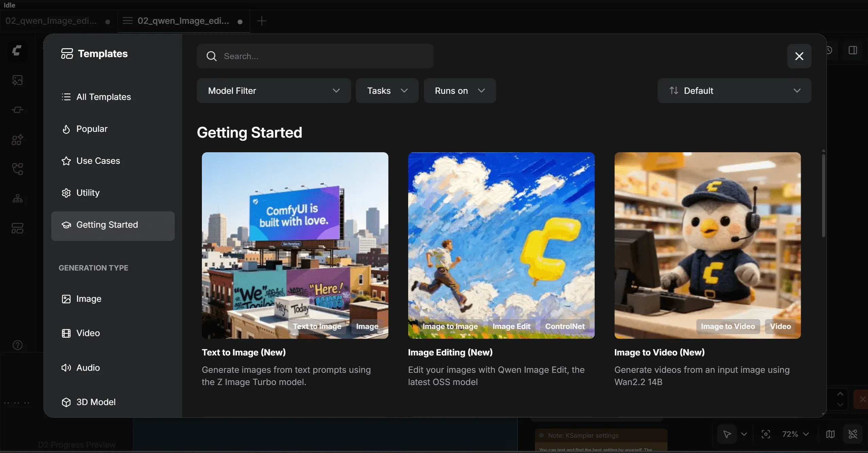Viewport: 868px width, 453px height.
Task: Open the node library sidebar icon
Action: click(17, 110)
